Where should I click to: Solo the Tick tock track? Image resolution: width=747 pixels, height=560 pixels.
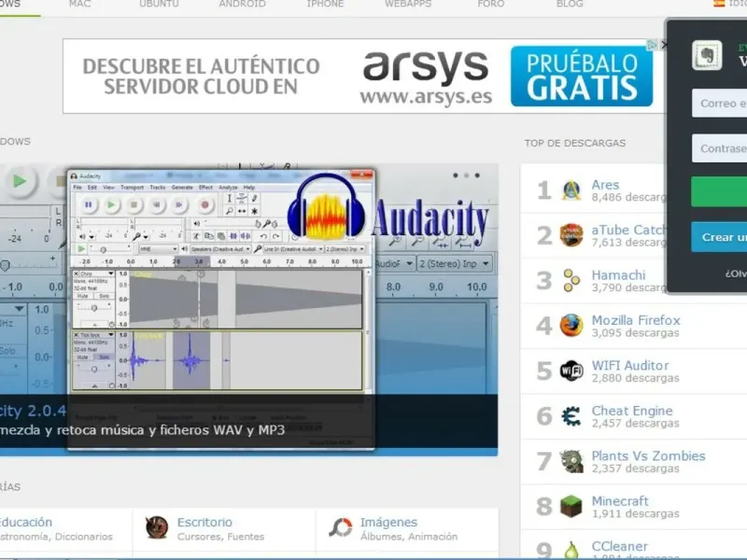pyautogui.click(x=104, y=357)
